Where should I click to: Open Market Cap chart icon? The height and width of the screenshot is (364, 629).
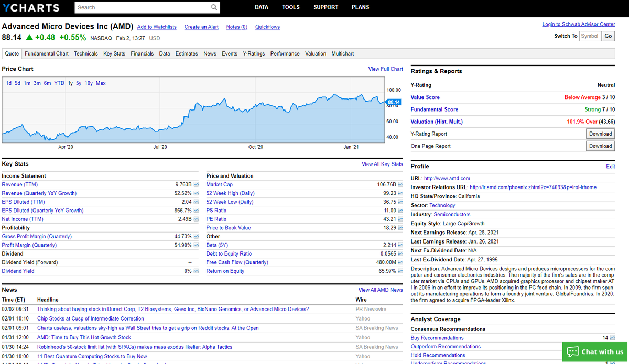(x=400, y=185)
